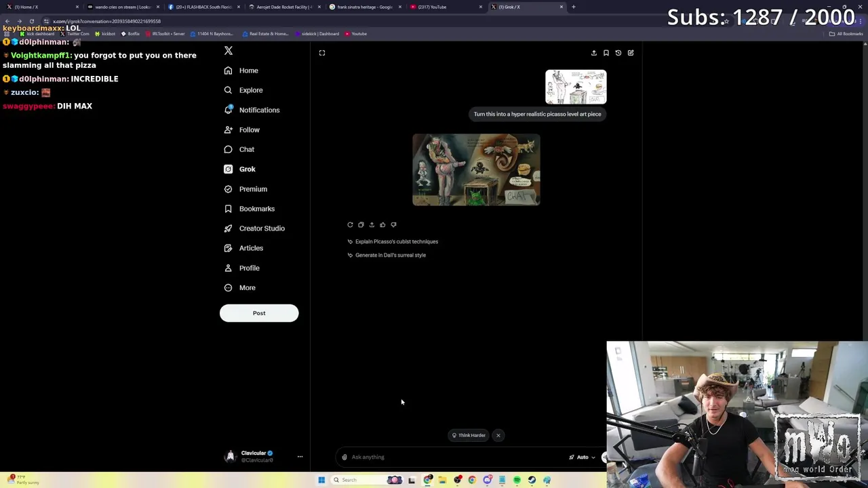Copy the Grok response
The height and width of the screenshot is (488, 868).
point(361,224)
